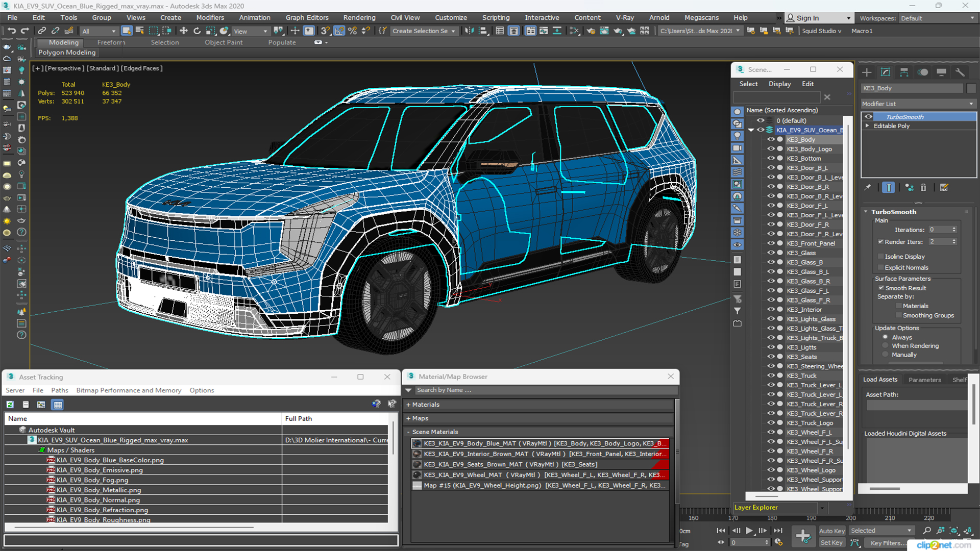Viewport: 980px width, 551px height.
Task: Click Remove Modifier trash icon
Action: click(x=923, y=188)
